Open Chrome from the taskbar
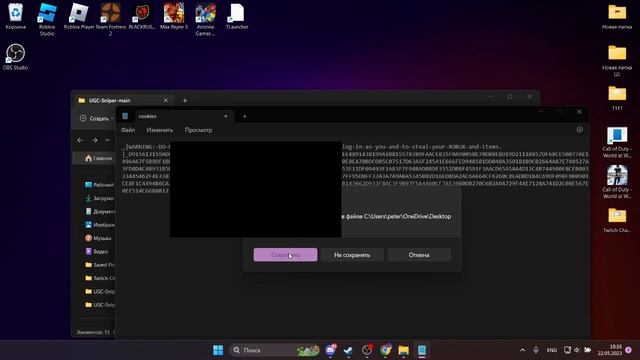This screenshot has height=360, width=640. 385,350
